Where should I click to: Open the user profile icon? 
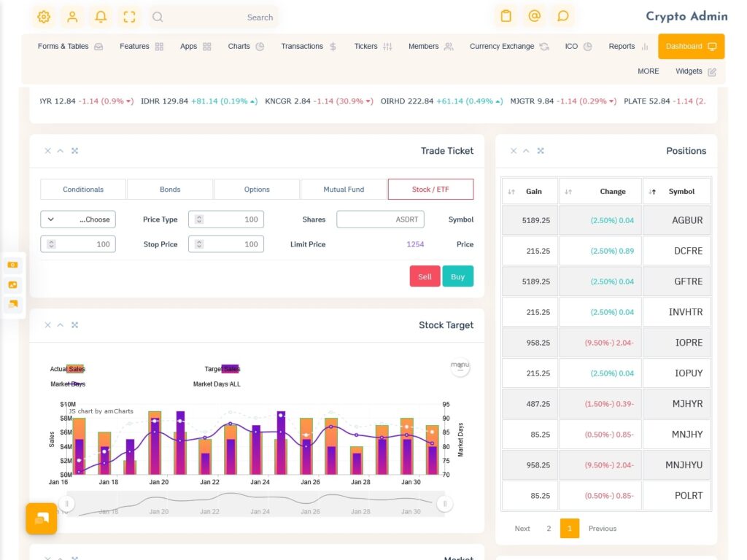click(72, 17)
